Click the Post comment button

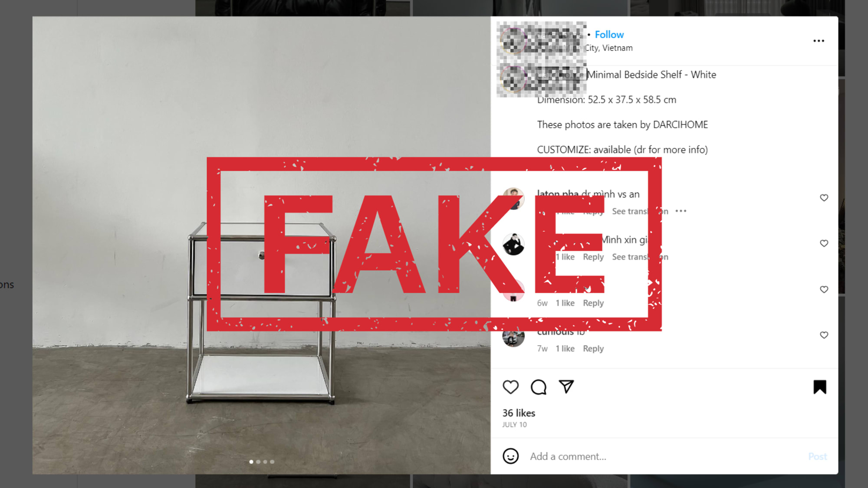(817, 456)
